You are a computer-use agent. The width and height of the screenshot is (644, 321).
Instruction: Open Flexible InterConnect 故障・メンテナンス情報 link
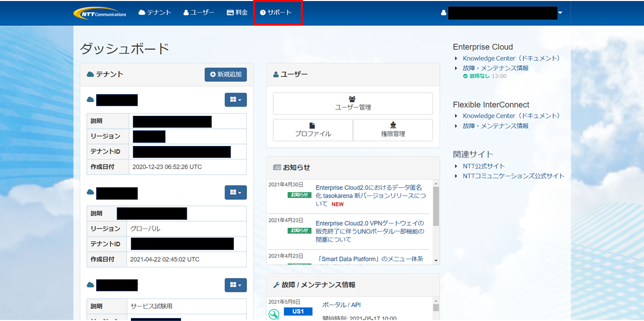[496, 126]
